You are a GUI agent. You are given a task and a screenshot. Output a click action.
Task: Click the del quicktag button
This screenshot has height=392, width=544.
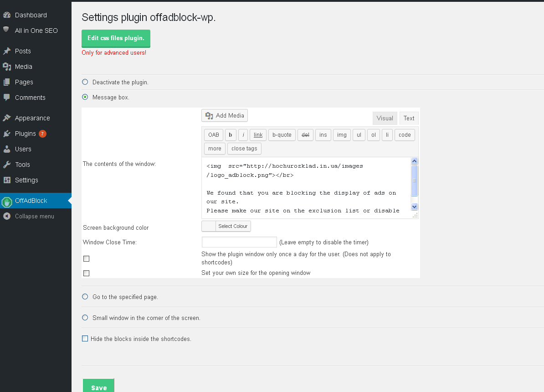click(x=305, y=135)
